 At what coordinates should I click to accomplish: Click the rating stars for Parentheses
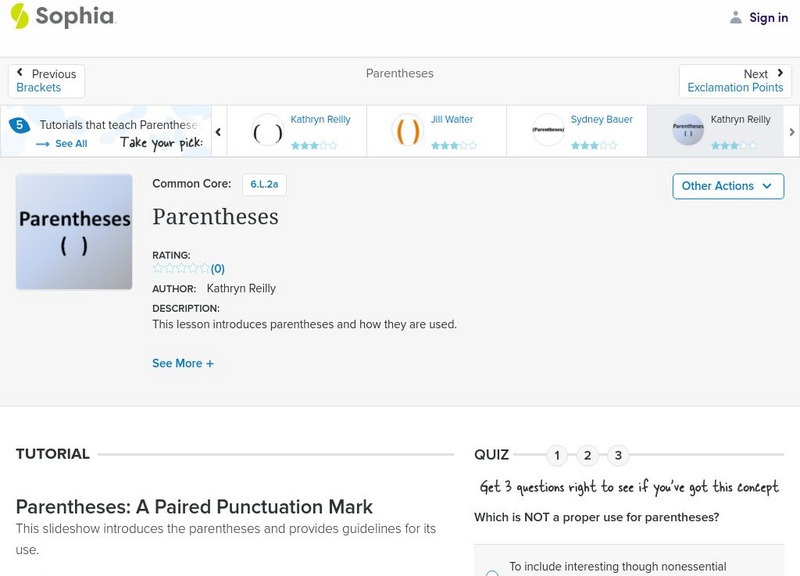click(181, 268)
